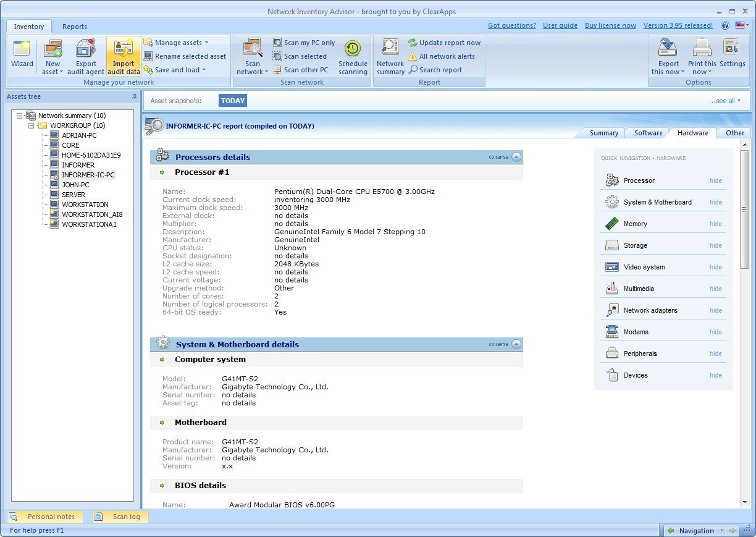
Task: Select SERVER in the assets tree
Action: pos(73,194)
